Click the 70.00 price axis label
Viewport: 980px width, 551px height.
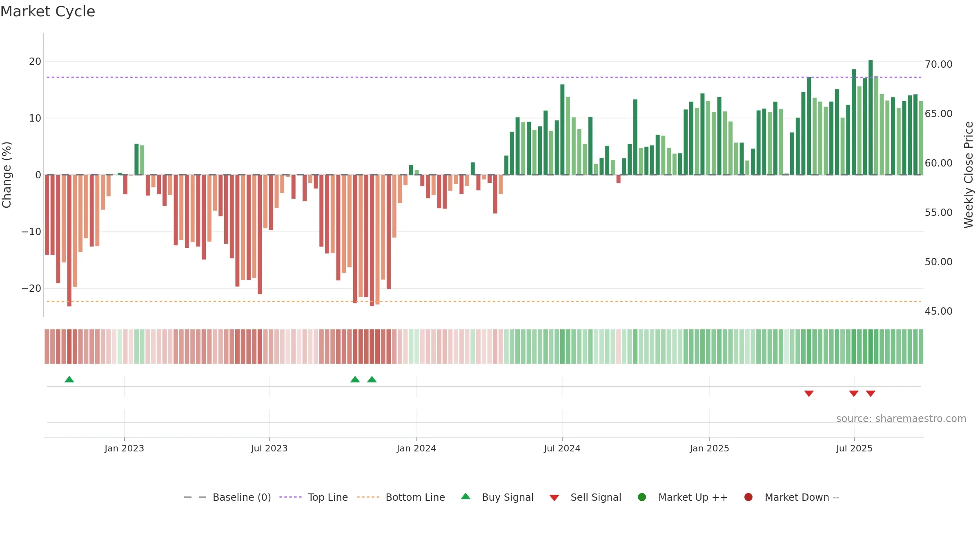[x=938, y=64]
